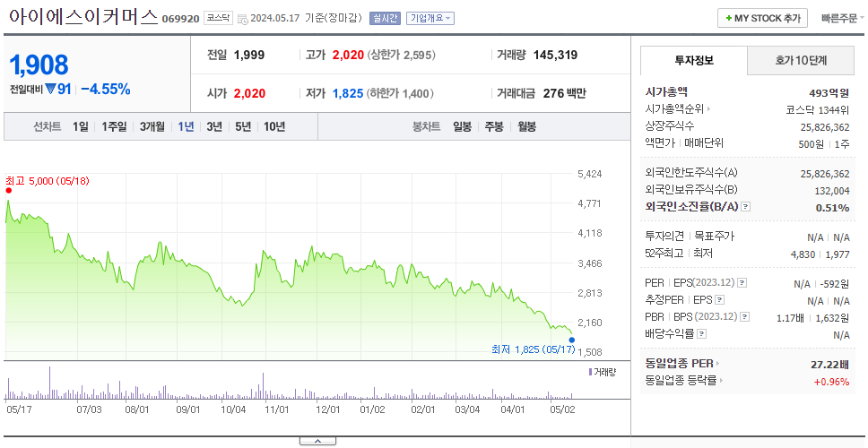Select the 3개월 line chart period
Screen dimensions: 868x448
(x=152, y=126)
